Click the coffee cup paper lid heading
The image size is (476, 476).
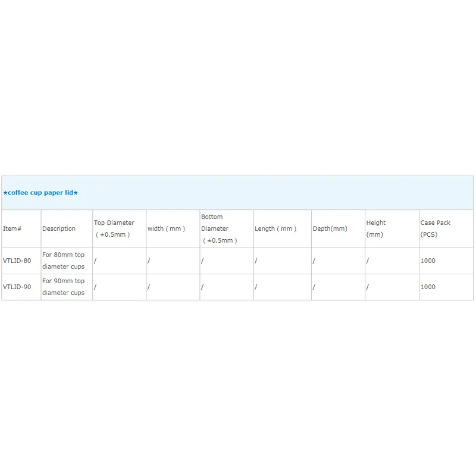(x=40, y=193)
